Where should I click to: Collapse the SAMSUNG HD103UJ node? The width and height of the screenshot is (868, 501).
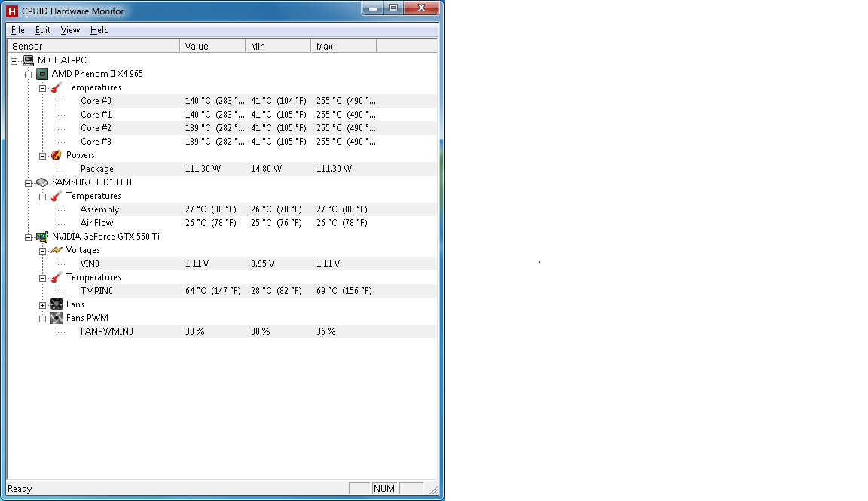coord(28,183)
